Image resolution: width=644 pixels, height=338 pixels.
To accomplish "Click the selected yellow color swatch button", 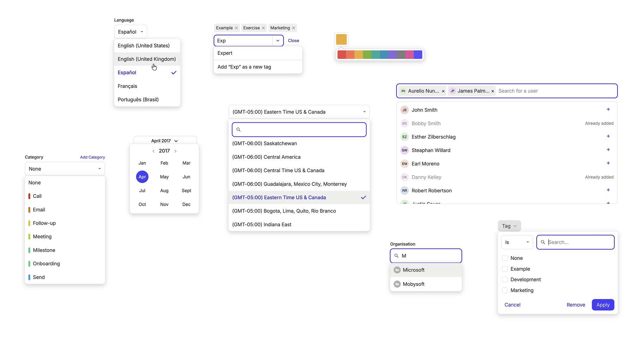I will click(x=341, y=40).
